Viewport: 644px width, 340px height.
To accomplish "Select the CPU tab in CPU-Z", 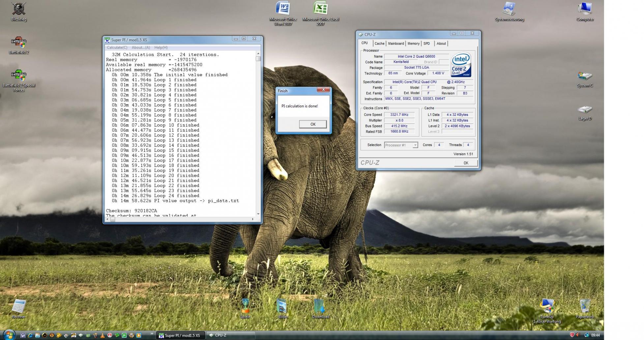I will pyautogui.click(x=365, y=43).
